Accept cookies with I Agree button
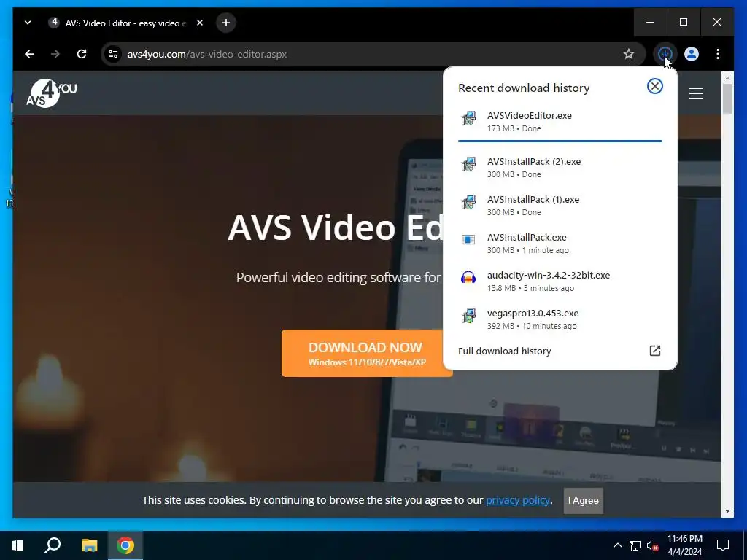 583,500
